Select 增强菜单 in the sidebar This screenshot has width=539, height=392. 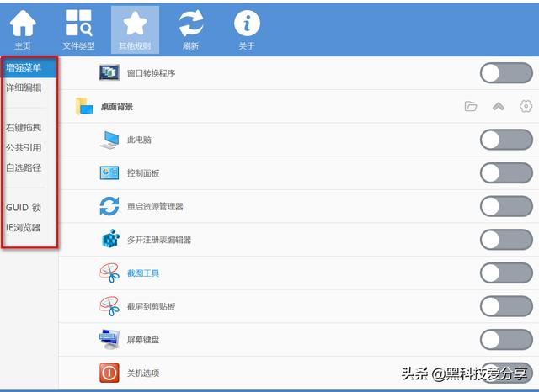[29, 67]
